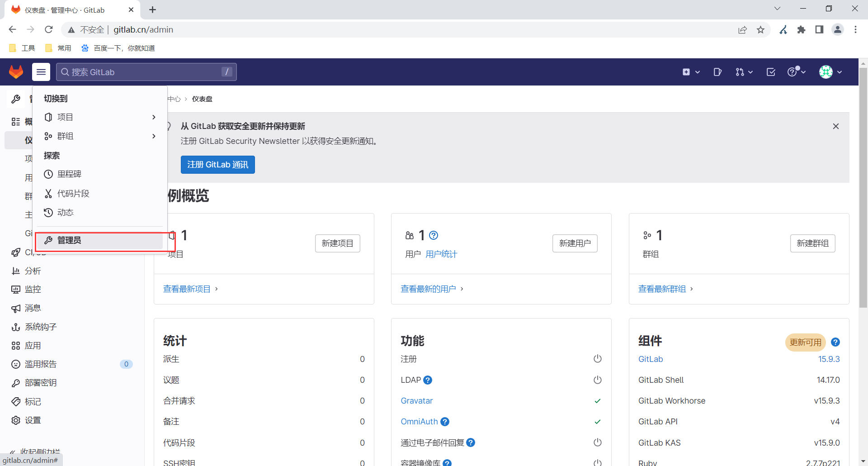868x466 pixels.
Task: Open OmniAuth feature link
Action: click(x=419, y=422)
